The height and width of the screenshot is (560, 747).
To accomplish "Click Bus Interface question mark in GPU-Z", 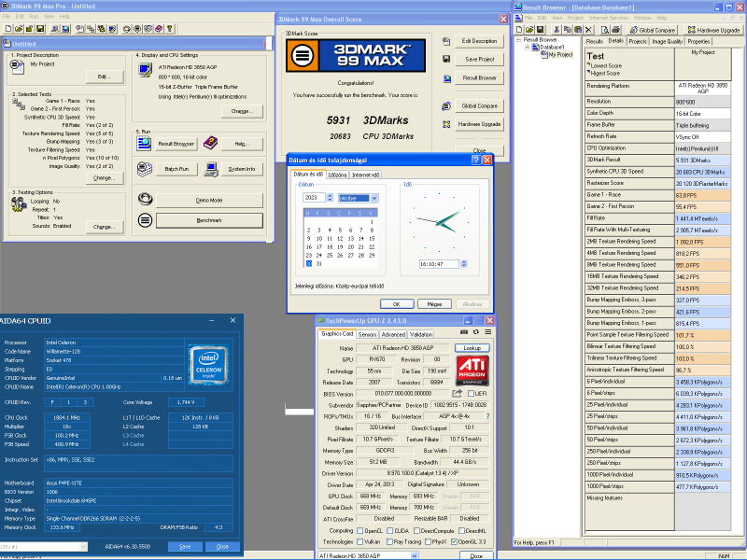I will [x=487, y=416].
